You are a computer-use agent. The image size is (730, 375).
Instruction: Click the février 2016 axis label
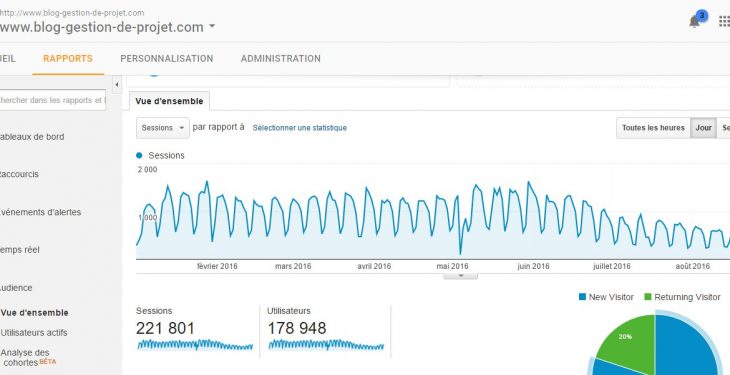pos(217,266)
